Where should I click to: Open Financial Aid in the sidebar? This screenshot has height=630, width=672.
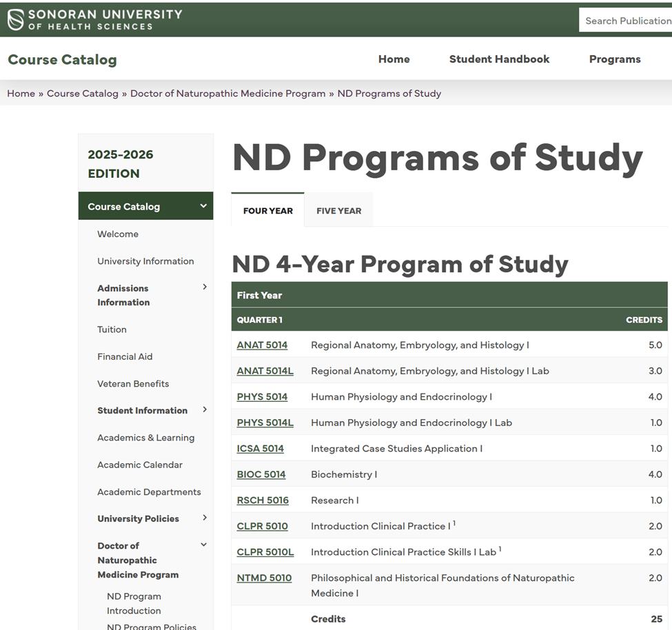coord(125,356)
